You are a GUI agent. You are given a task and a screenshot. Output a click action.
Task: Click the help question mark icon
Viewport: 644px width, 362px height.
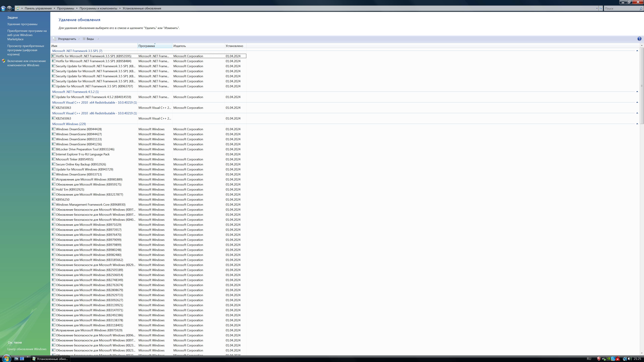(639, 39)
